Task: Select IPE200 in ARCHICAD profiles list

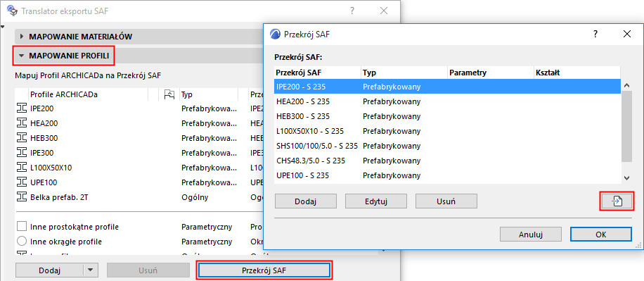Action: pos(139,108)
